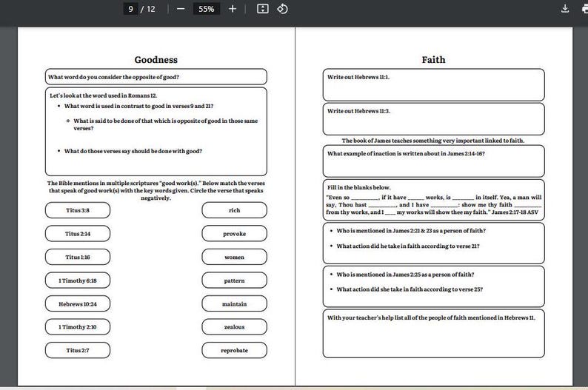Open the print icon in the toolbar
Image resolution: width=588 pixels, height=390 pixels.
click(585, 9)
